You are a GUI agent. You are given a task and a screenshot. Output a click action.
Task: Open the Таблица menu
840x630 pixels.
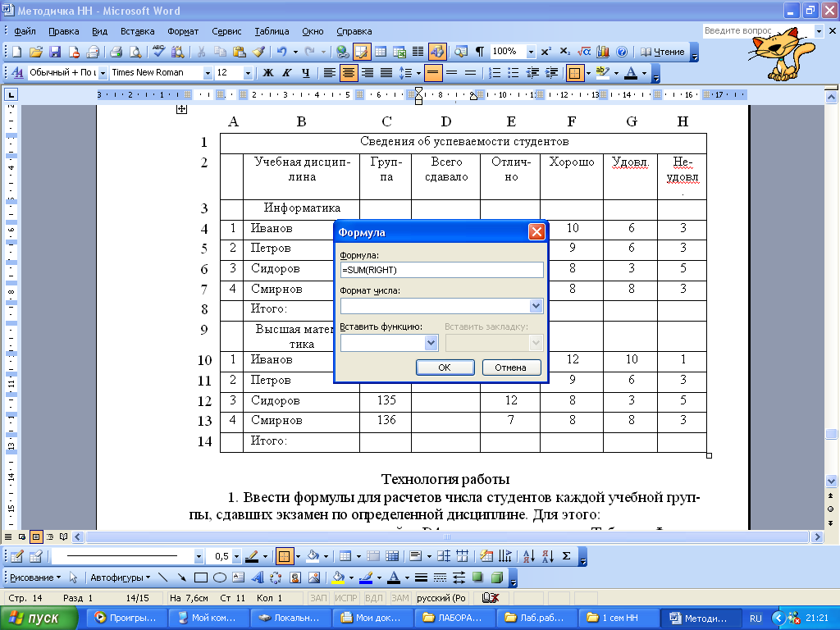tap(272, 31)
